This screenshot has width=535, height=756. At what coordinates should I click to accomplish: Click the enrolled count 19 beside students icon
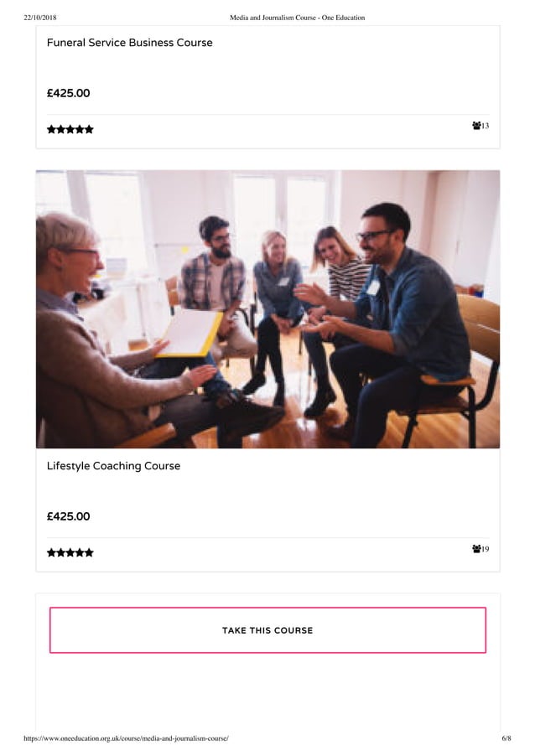point(485,549)
